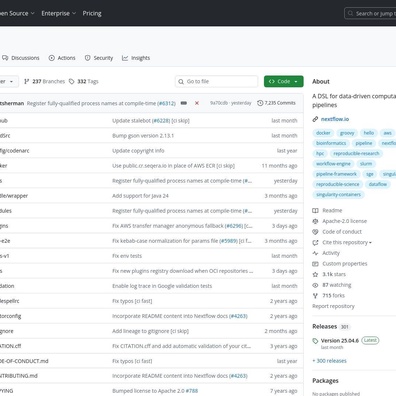This screenshot has width=396, height=396.
Task: Open the Apache-2.0 license link
Action: point(340,221)
